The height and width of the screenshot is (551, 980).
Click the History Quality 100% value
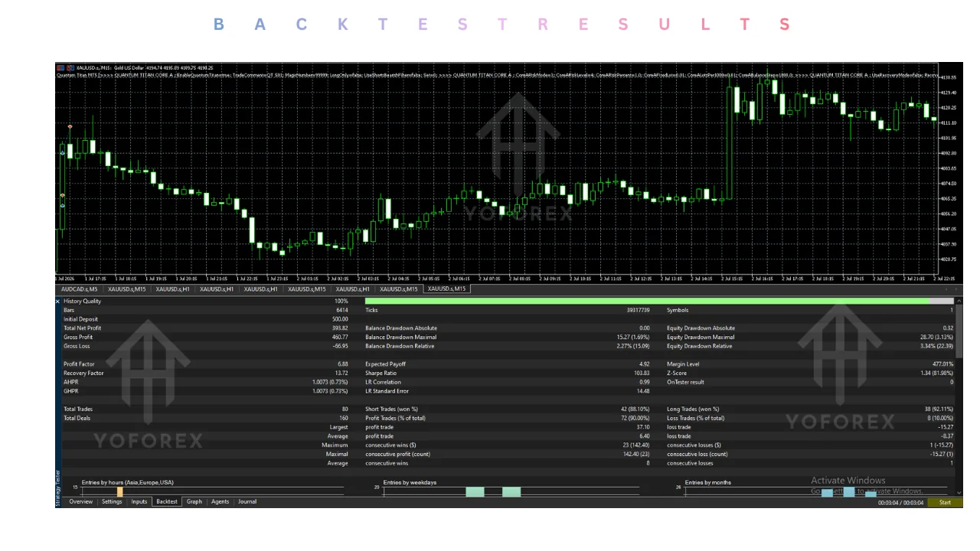pyautogui.click(x=341, y=302)
